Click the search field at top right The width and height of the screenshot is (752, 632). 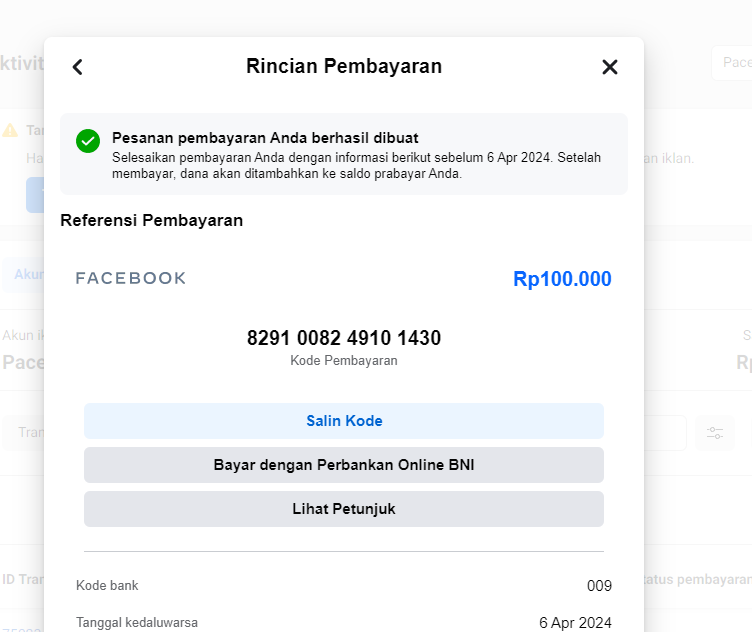730,65
